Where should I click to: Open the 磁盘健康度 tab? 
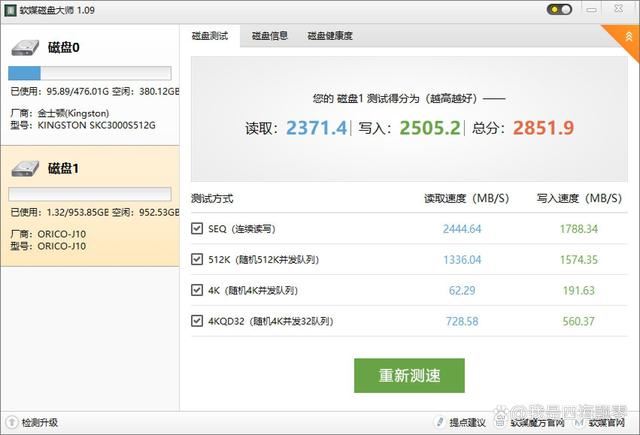330,36
